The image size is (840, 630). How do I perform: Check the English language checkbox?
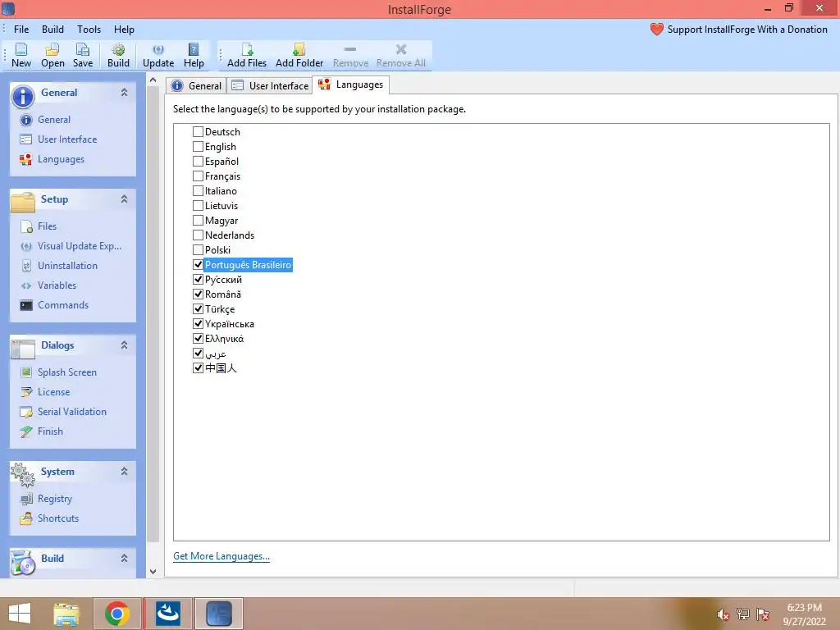coord(198,147)
